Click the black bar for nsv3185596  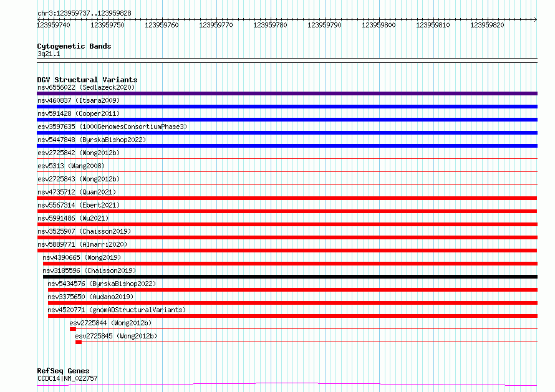coord(290,277)
